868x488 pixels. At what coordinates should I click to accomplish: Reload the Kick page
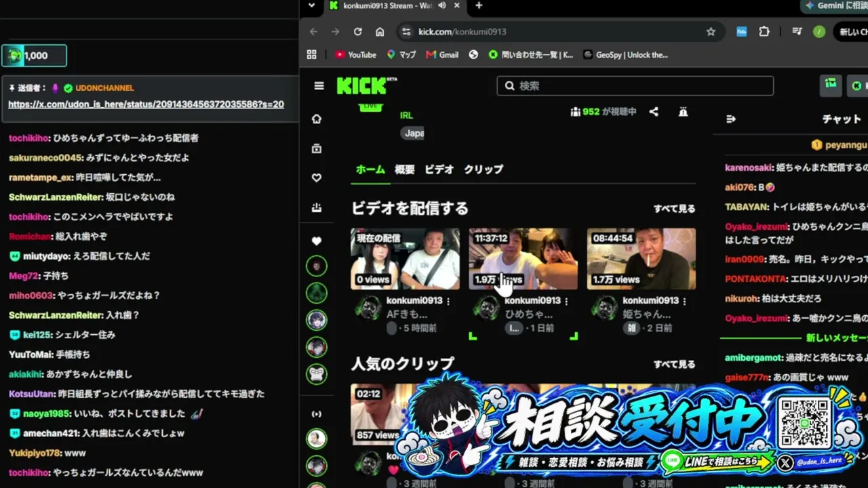tap(357, 32)
